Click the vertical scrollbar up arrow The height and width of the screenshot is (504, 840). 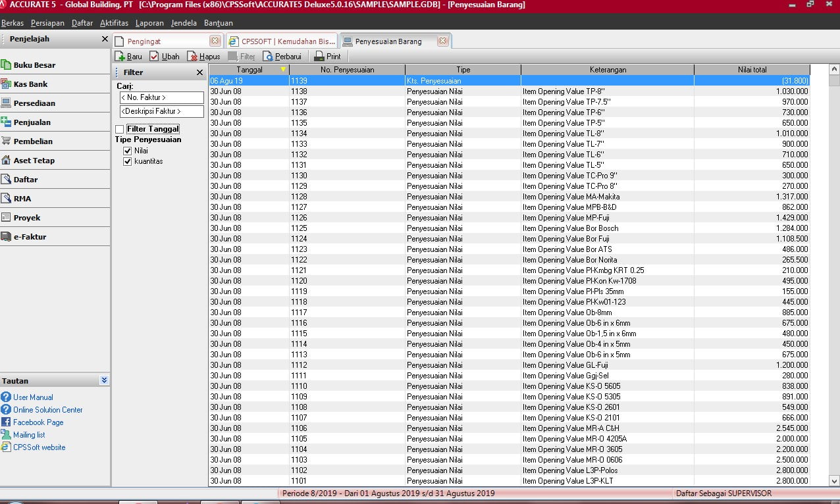[834, 69]
